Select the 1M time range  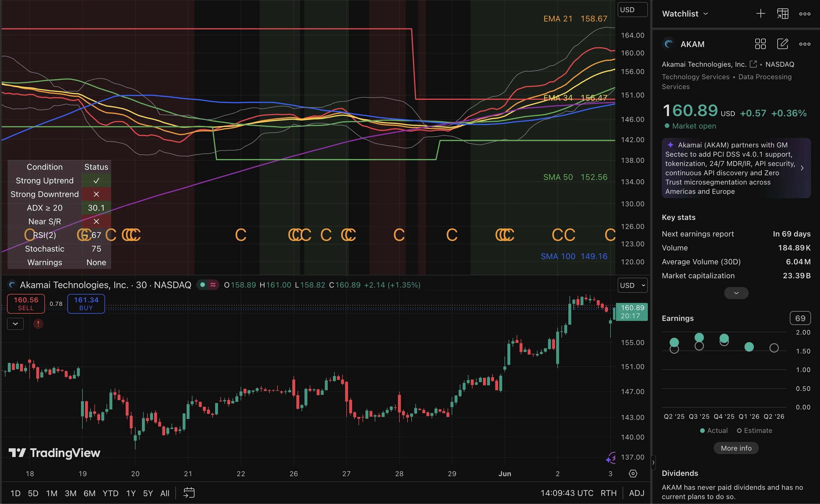[52, 493]
